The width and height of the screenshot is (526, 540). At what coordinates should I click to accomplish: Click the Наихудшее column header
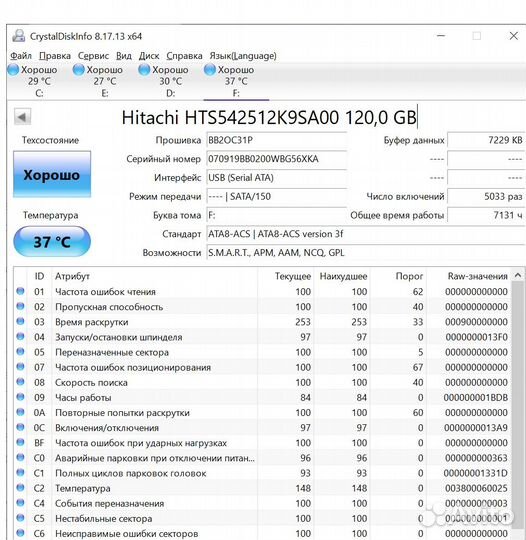pyautogui.click(x=342, y=276)
